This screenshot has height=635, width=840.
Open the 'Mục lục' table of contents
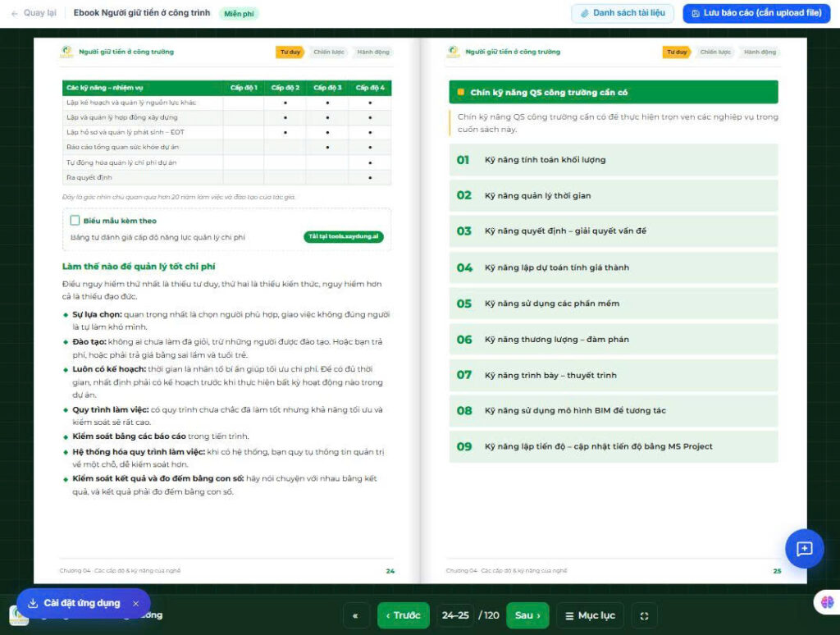tap(591, 615)
